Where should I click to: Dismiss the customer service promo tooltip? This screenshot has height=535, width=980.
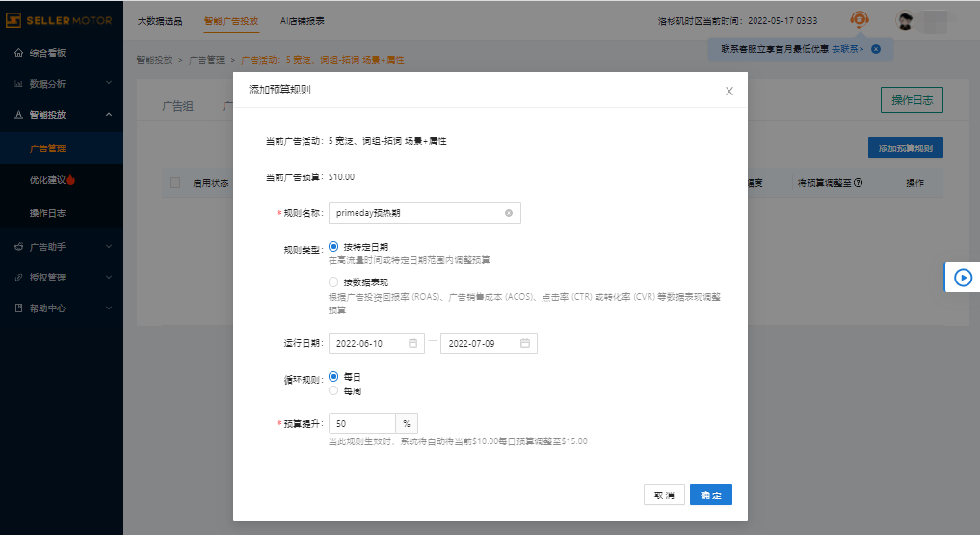click(x=876, y=49)
